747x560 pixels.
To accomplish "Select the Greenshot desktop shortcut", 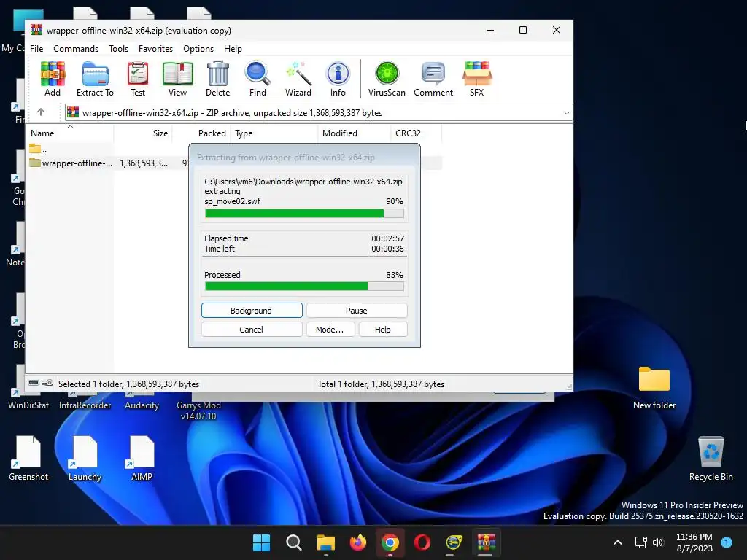I will (x=28, y=458).
